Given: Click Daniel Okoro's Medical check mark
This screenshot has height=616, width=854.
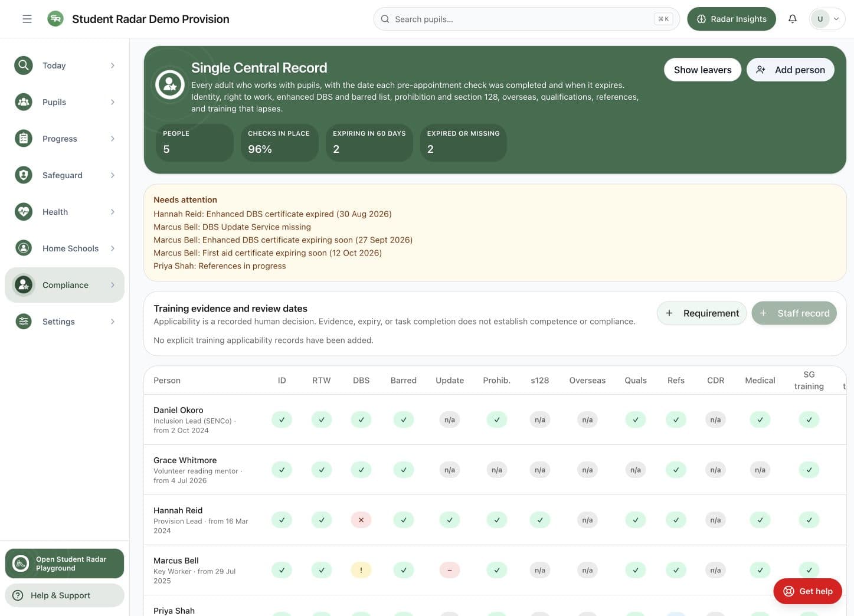Looking at the screenshot, I should click(x=760, y=420).
